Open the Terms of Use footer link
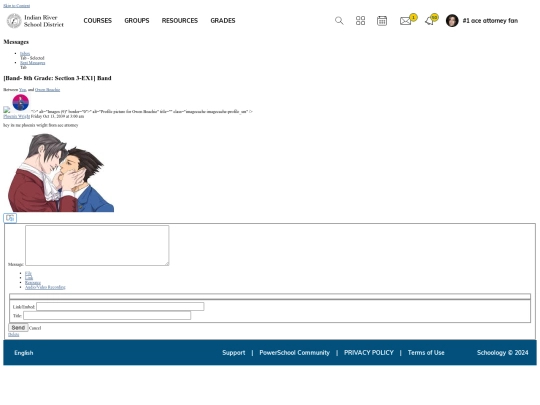This screenshot has width=540, height=405. (426, 353)
